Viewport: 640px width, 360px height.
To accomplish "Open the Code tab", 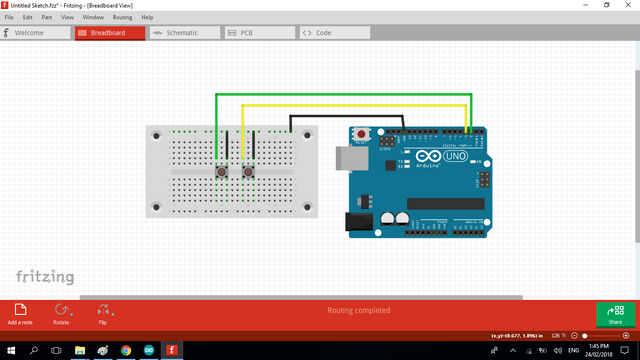I will pos(335,33).
